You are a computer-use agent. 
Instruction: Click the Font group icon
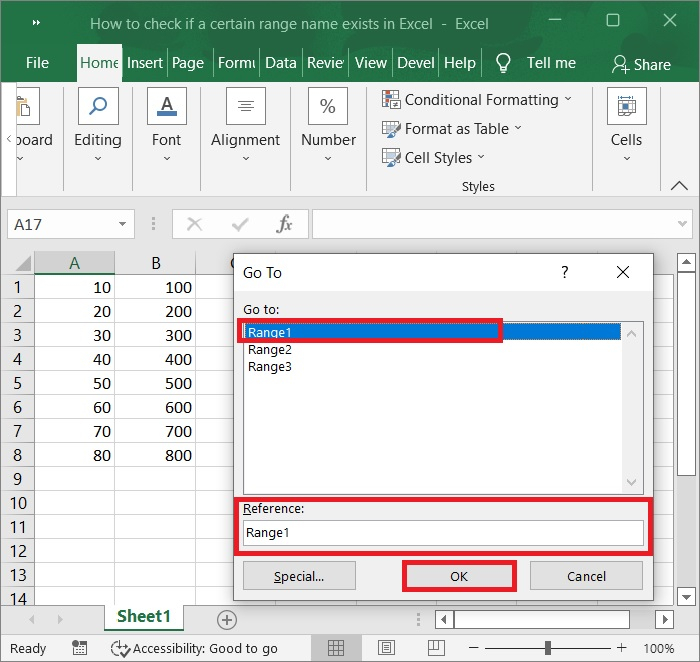click(x=167, y=107)
